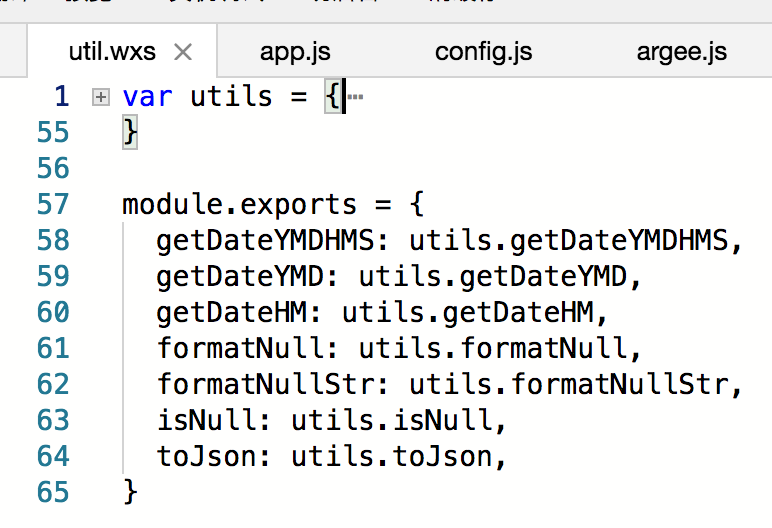Click the closing brace on line 65
This screenshot has height=528, width=772.
click(x=130, y=492)
